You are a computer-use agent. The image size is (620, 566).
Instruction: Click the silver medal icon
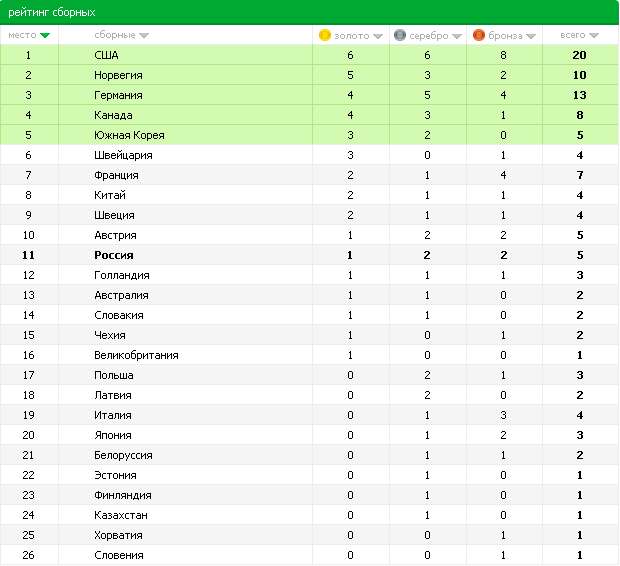click(400, 35)
